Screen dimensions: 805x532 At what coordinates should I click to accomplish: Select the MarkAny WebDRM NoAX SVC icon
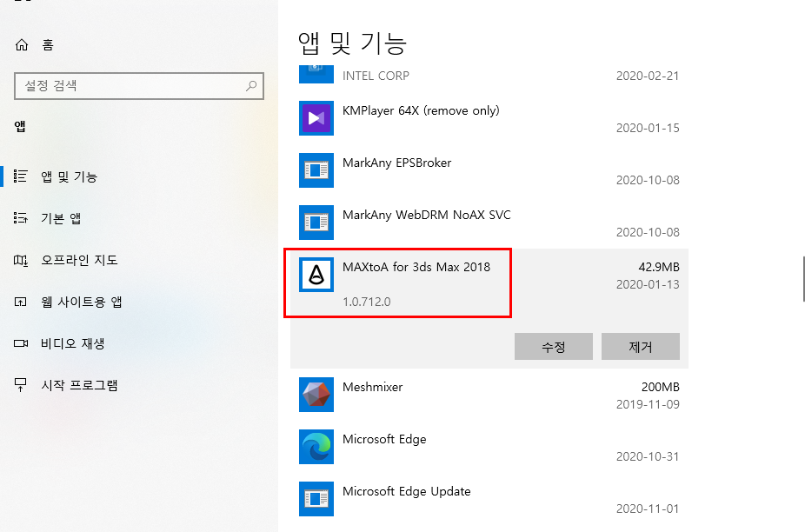[x=316, y=223]
